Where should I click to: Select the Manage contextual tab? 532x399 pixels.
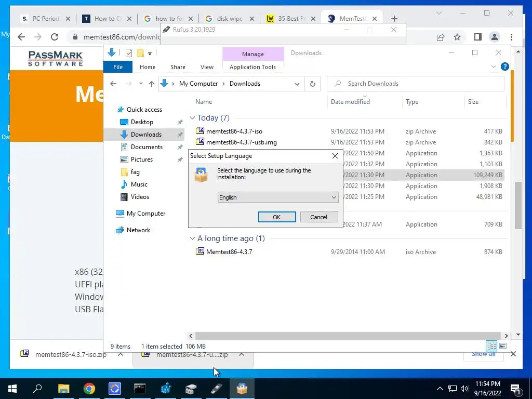253,54
